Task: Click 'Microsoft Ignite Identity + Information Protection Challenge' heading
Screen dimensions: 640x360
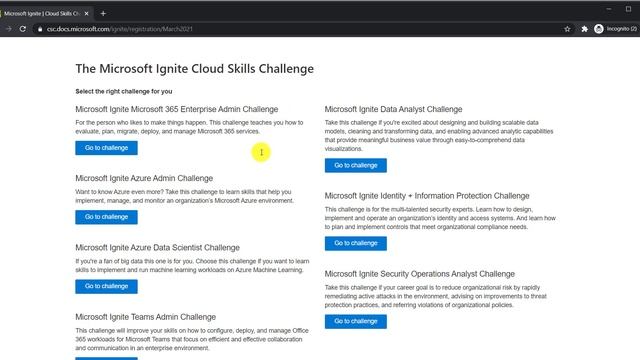Action: click(x=427, y=196)
